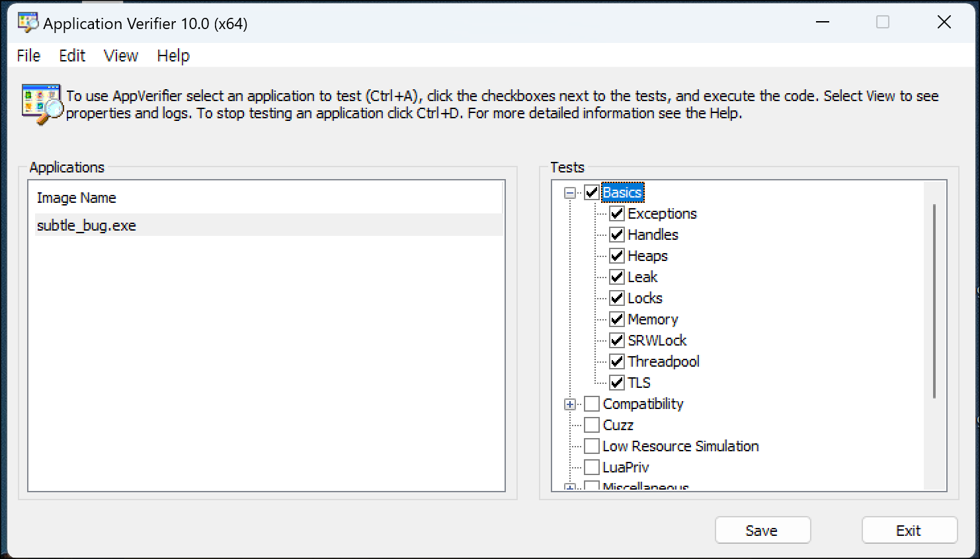Minimize the Application Verifier window
980x559 pixels.
[823, 22]
